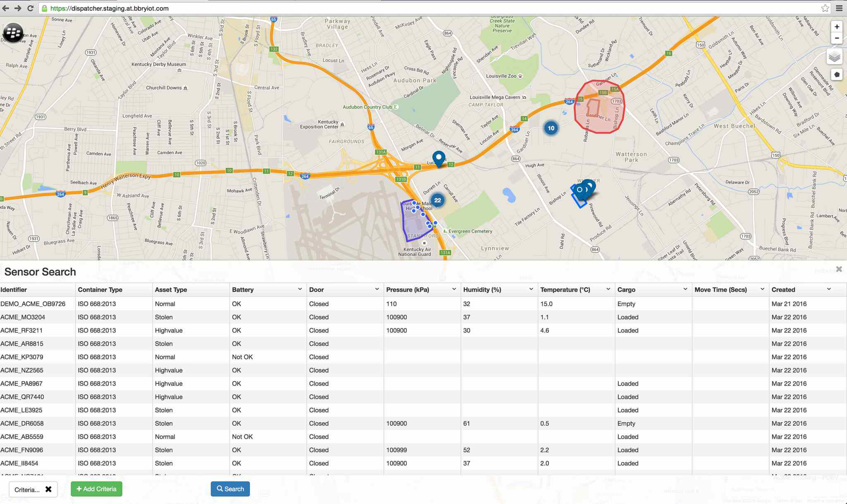Open Temperature column dropdown arrow
This screenshot has width=847, height=504.
(x=608, y=289)
